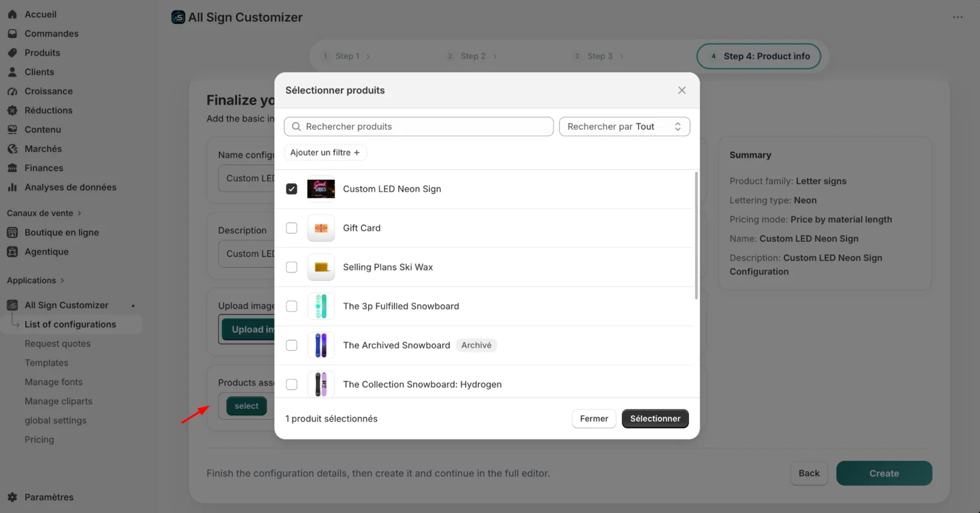
Task: Go to Step 2 in the wizard
Action: 472,56
